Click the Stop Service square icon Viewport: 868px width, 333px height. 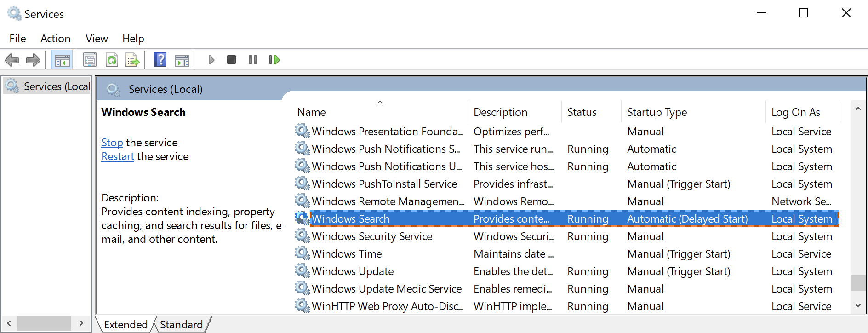pos(232,60)
